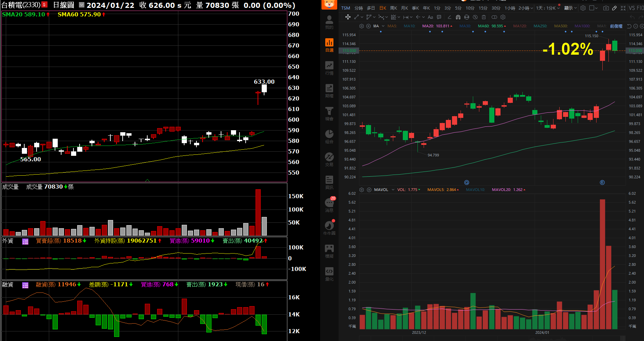Open the 期權 options sidebar icon
The image size is (644, 341).
329,91
